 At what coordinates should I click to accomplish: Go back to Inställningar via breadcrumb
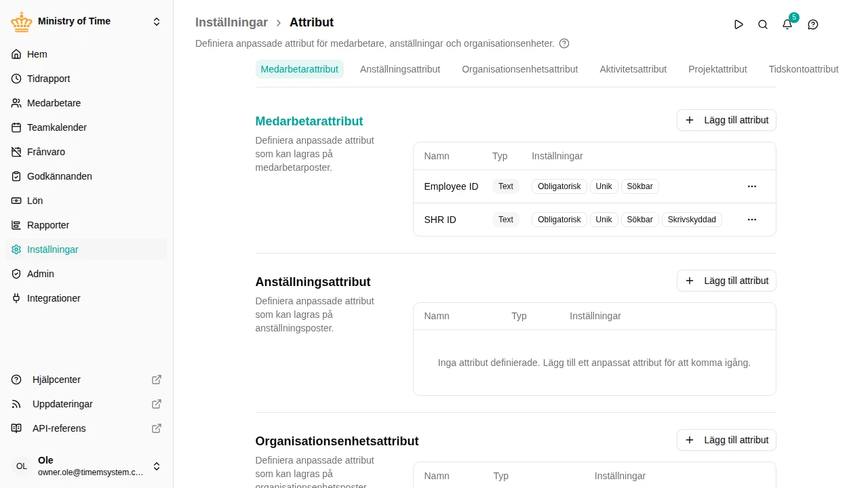coord(231,22)
